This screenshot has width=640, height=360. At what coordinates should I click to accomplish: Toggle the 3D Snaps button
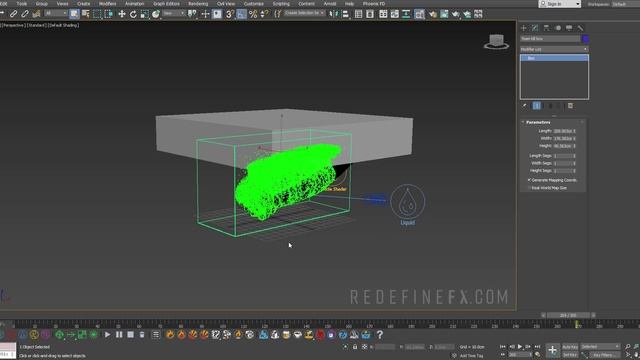click(230, 14)
